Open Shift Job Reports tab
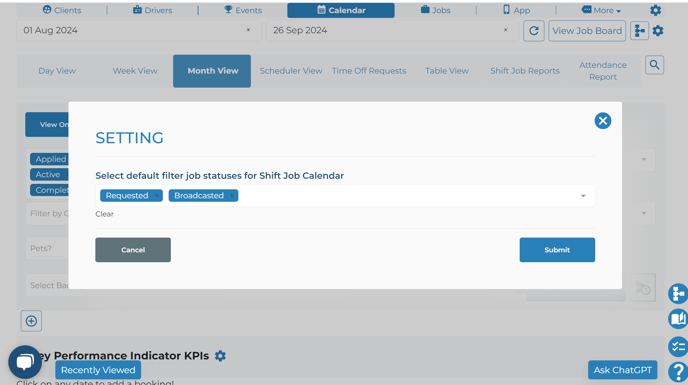The image size is (688, 385). pyautogui.click(x=525, y=71)
